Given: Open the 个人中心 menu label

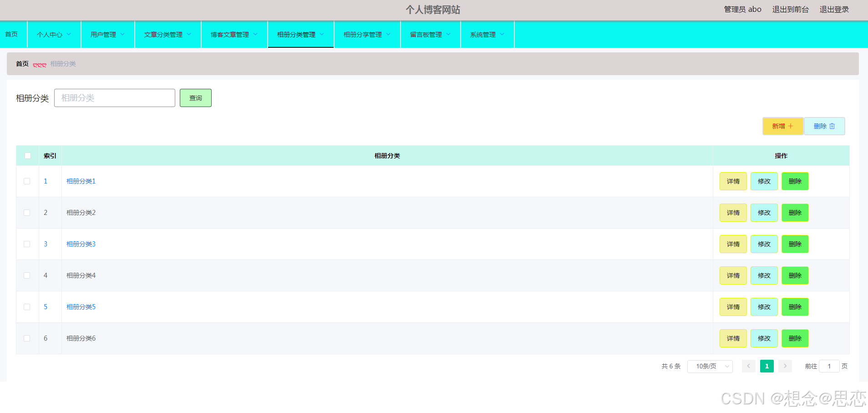Looking at the screenshot, I should click(x=50, y=35).
